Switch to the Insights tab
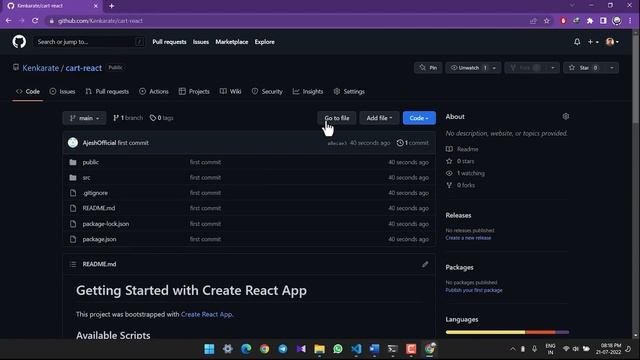 [308, 91]
